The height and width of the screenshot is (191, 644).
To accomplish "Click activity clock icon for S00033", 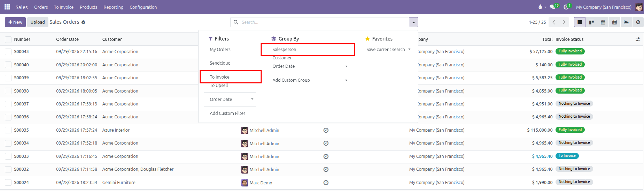I will 326,156.
